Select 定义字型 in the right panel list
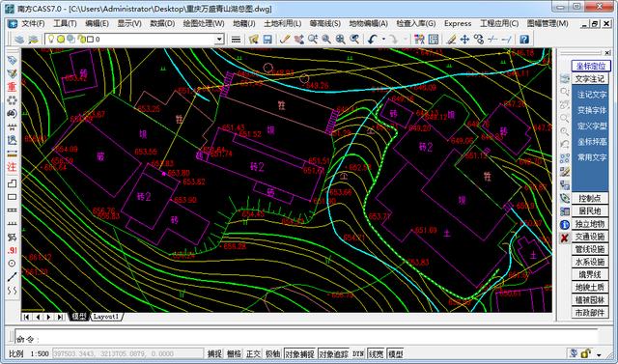The width and height of the screenshot is (618, 364). click(x=592, y=126)
